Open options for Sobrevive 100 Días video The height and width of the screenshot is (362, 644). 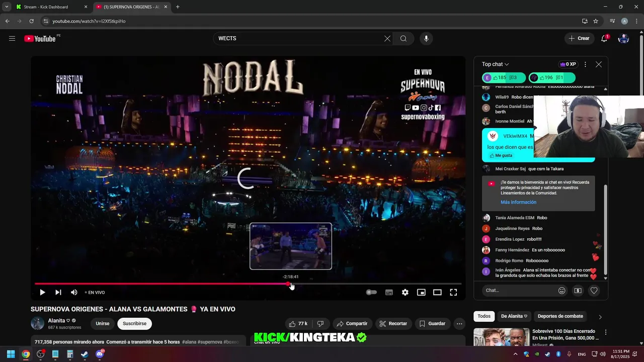(606, 332)
